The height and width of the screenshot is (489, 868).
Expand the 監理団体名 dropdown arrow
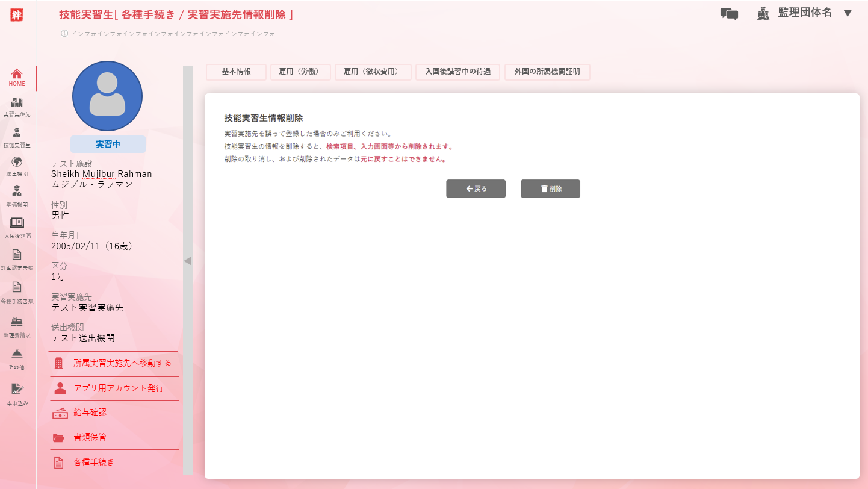848,13
